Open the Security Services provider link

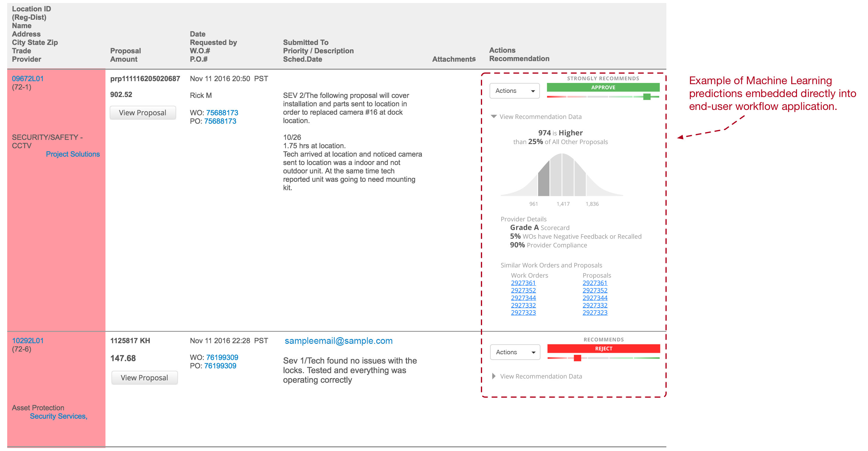pyautogui.click(x=58, y=416)
